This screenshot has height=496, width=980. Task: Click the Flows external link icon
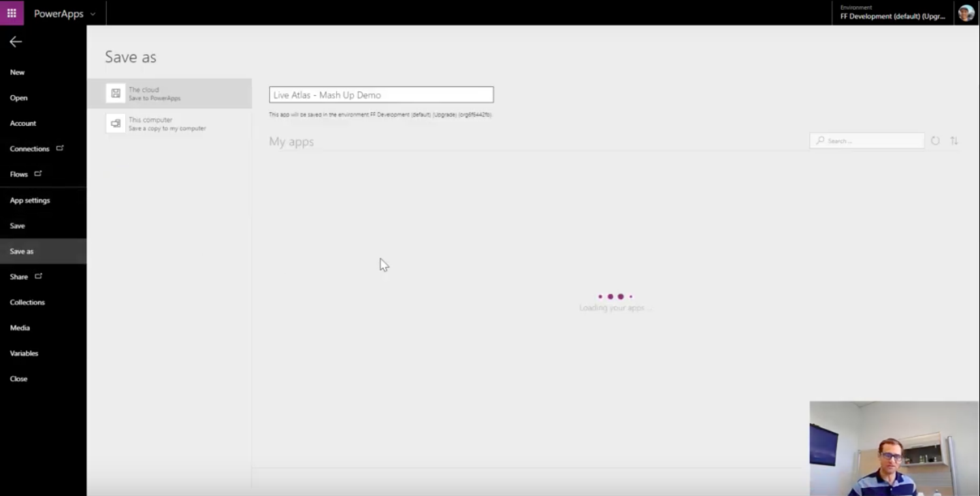[x=38, y=173]
